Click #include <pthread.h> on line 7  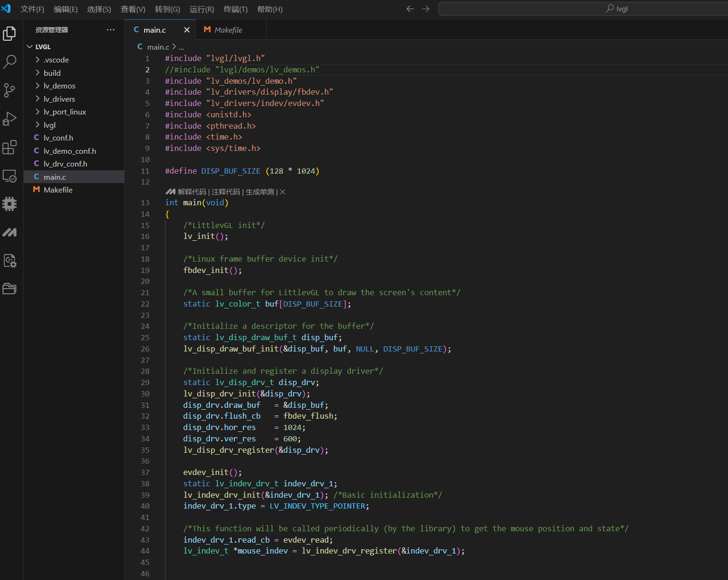click(x=210, y=126)
